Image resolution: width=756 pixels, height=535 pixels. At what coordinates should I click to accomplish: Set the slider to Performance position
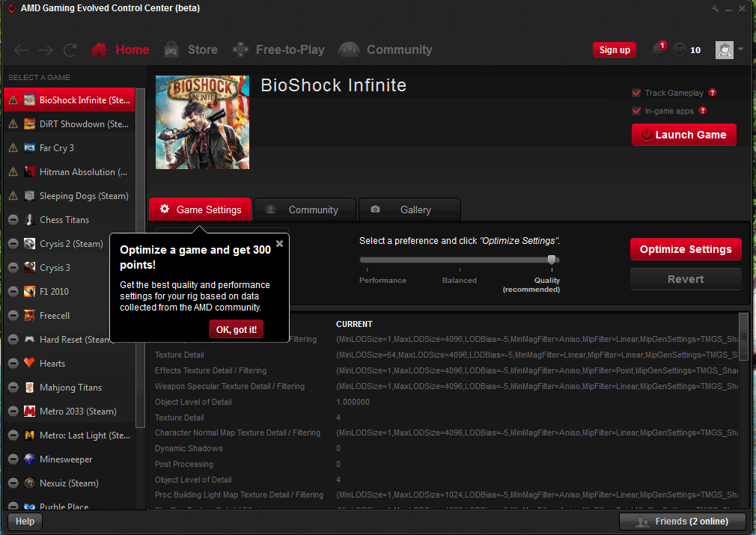click(368, 260)
